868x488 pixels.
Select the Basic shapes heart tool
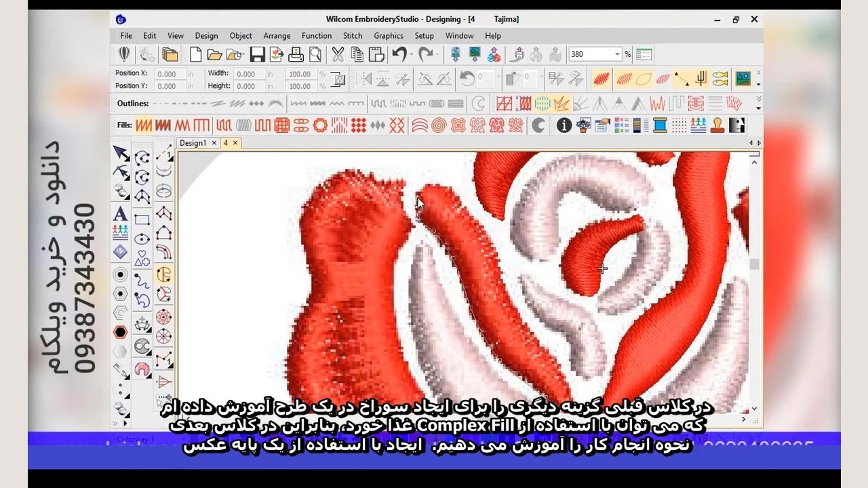click(x=142, y=259)
